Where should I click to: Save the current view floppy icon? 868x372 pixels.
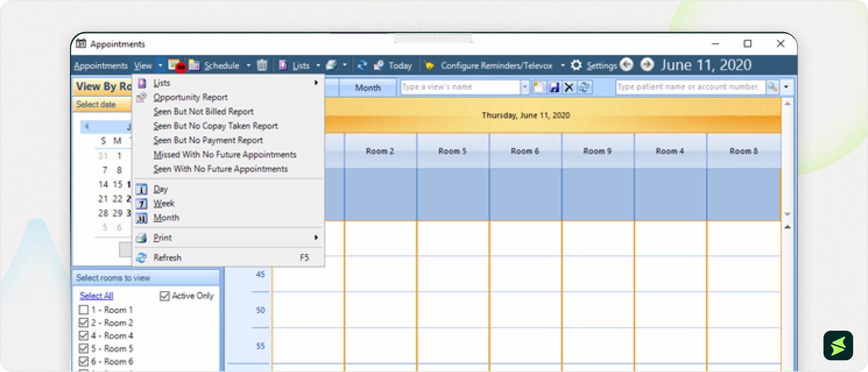[554, 87]
